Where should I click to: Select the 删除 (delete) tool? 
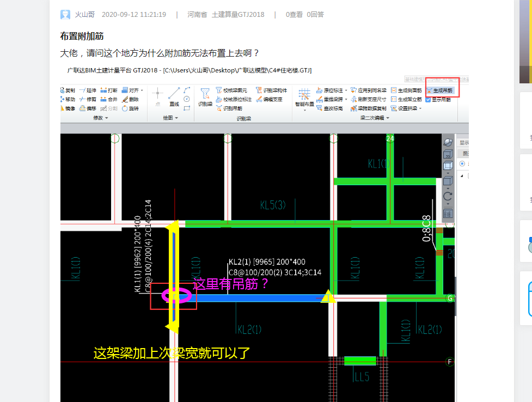coord(130,99)
